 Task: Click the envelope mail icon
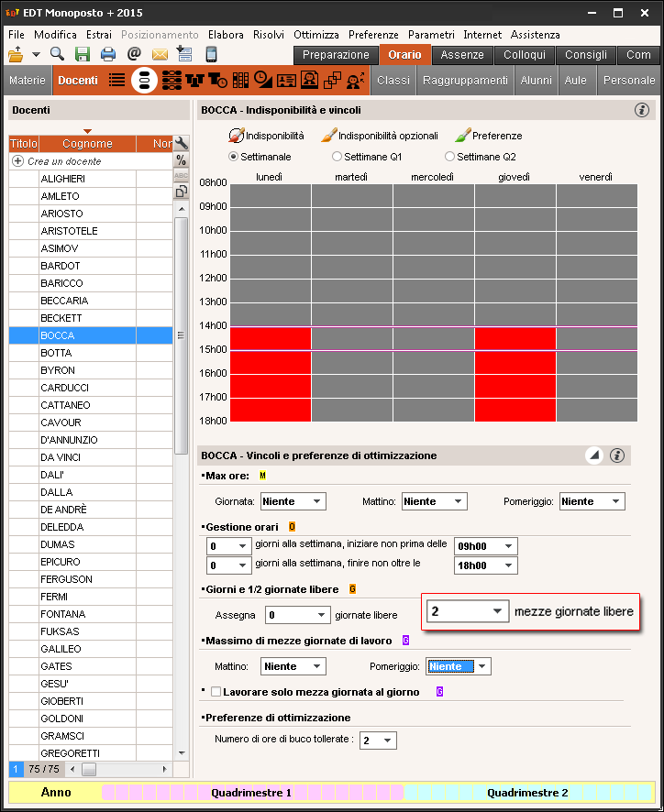click(x=160, y=54)
